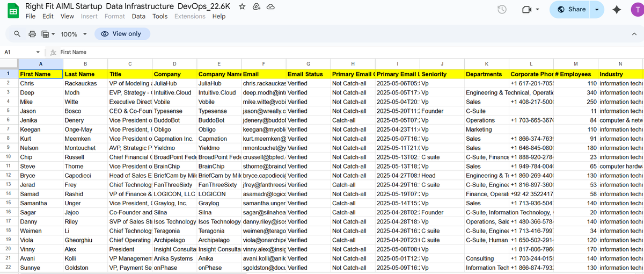This screenshot has width=644, height=274.
Task: Open the purple T account avatar
Action: [636, 10]
